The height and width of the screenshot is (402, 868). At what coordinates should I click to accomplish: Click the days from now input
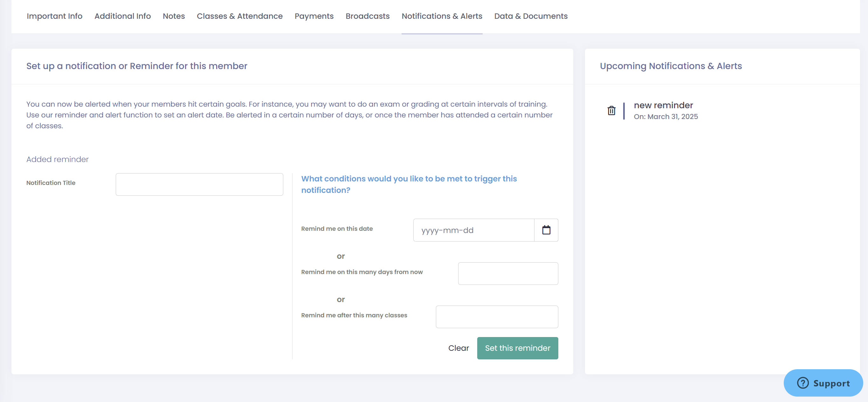point(508,273)
